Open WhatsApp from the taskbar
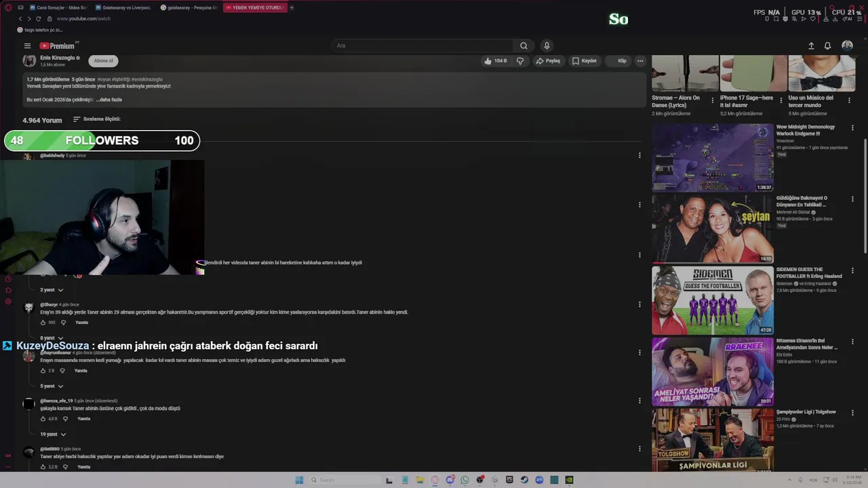This screenshot has height=488, width=868. tap(465, 480)
